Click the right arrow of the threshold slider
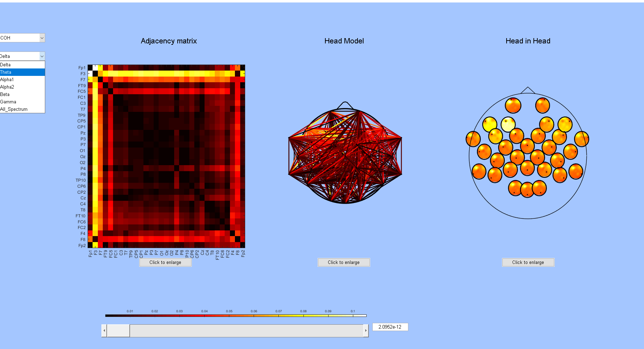Screen dimensions: 644x349 pyautogui.click(x=366, y=331)
